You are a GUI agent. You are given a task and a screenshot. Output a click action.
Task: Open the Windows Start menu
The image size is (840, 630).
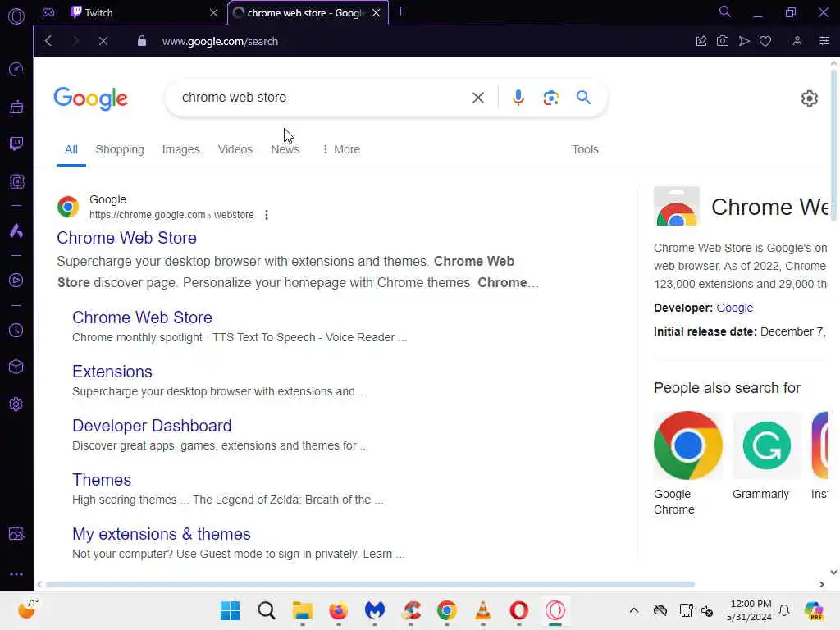click(230, 610)
